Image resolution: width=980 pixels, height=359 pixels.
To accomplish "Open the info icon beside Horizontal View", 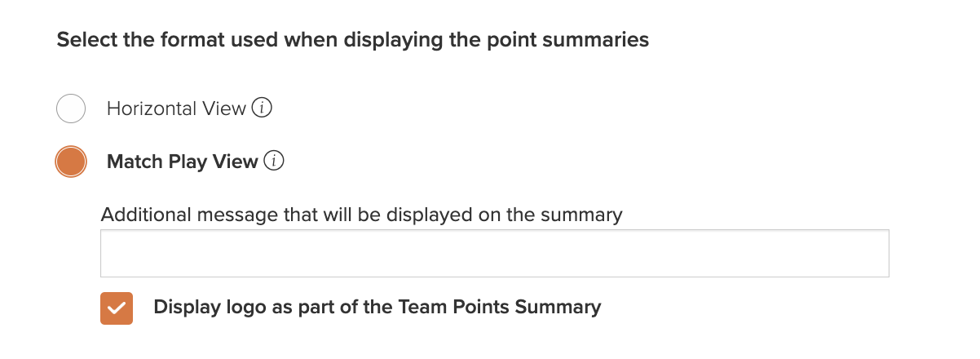I will coord(261,109).
